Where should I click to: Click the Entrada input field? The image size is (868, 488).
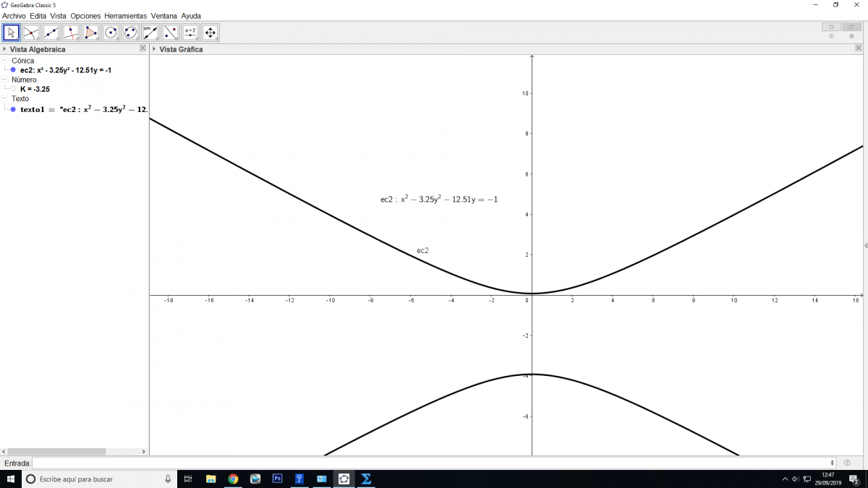coord(433,463)
